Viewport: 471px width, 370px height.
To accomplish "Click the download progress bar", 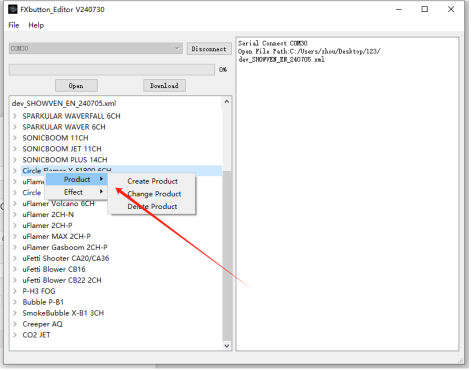I will [112, 70].
